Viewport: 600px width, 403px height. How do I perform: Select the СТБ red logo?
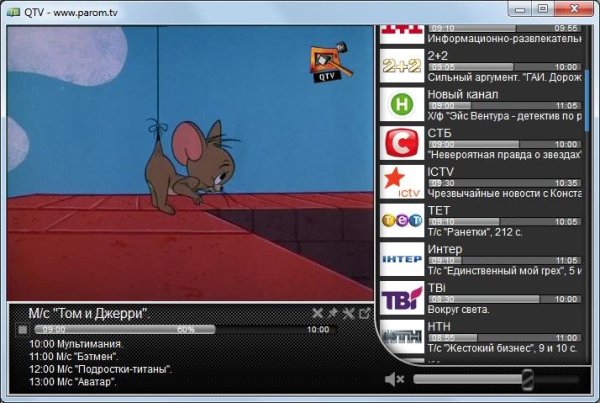click(x=402, y=143)
